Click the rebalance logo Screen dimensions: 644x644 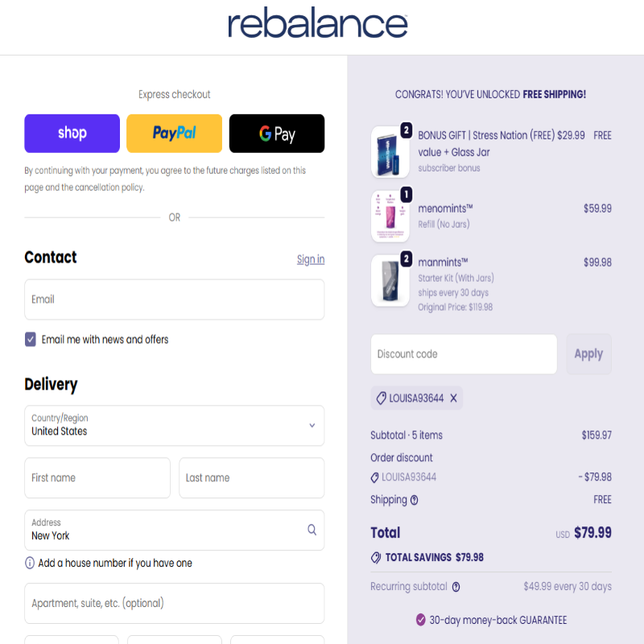[317, 24]
